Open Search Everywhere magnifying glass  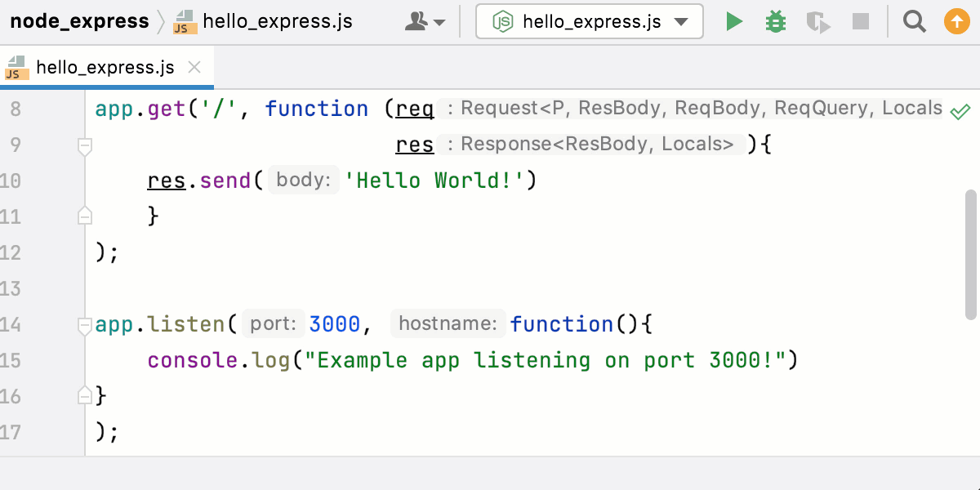pyautogui.click(x=914, y=22)
